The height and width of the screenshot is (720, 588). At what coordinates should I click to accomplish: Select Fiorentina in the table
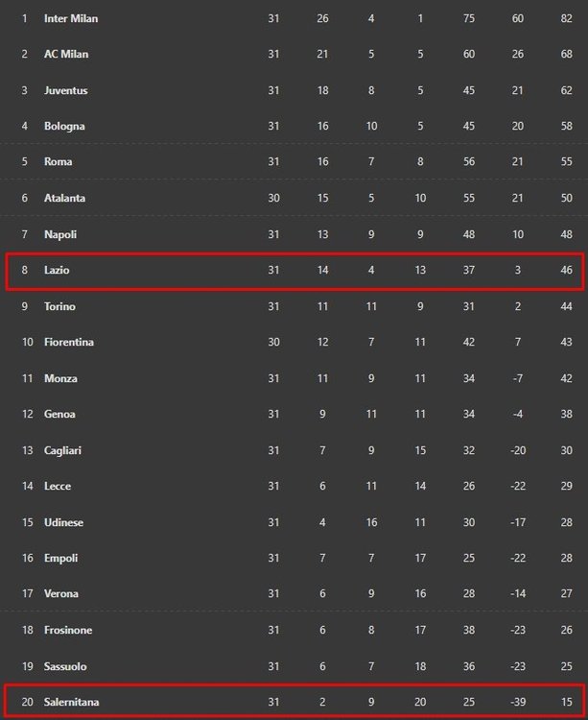pyautogui.click(x=69, y=342)
